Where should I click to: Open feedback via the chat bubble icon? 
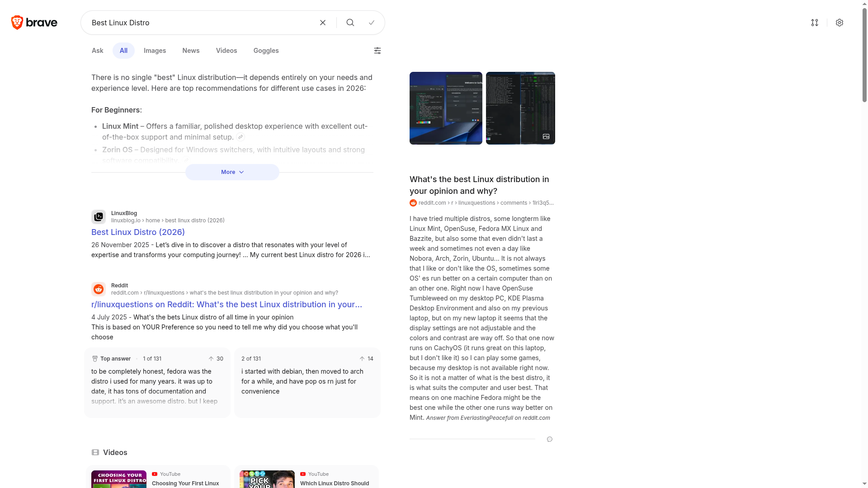[x=549, y=439]
